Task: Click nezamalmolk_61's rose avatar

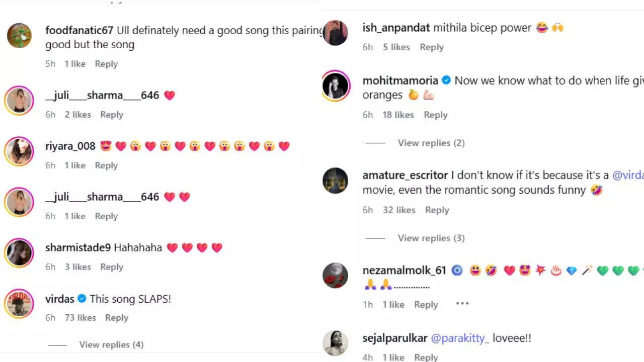Action: coord(335,276)
